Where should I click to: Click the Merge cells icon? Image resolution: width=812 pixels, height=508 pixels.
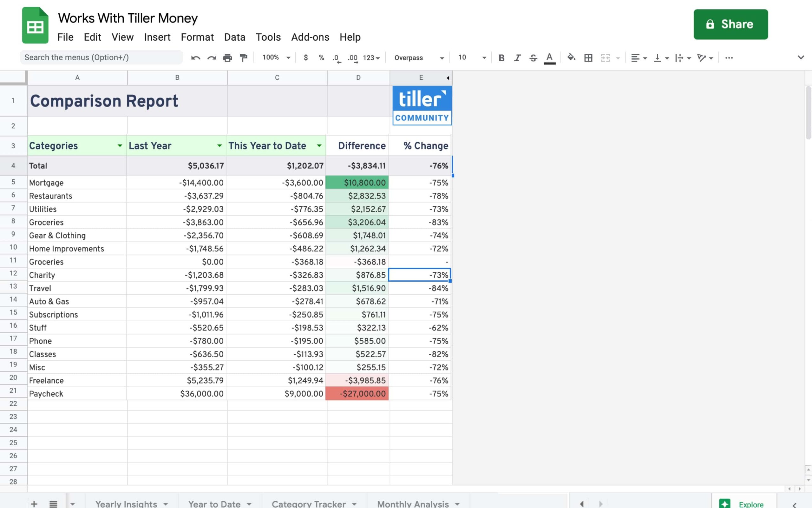pos(605,58)
